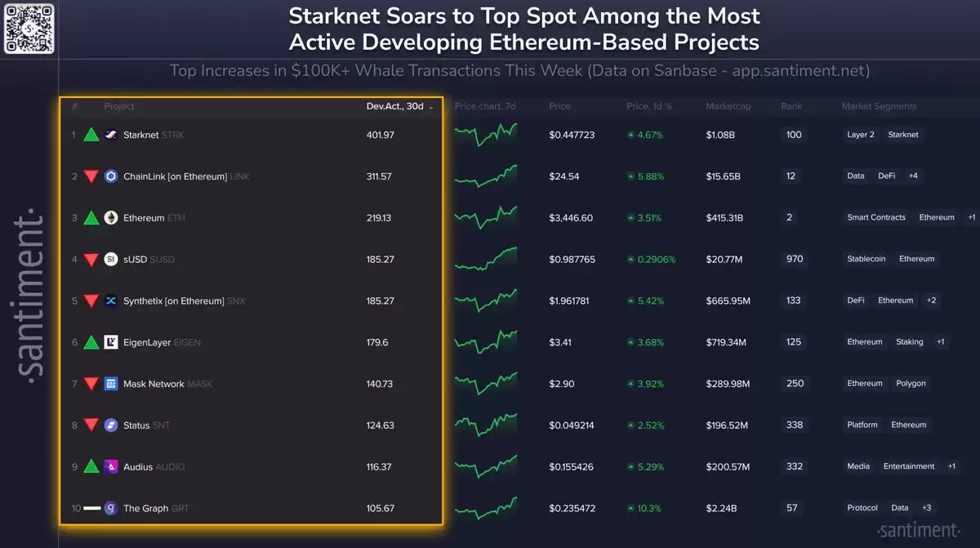Click the Starknet STRK project logo icon
The width and height of the screenshot is (980, 548).
coord(111,135)
